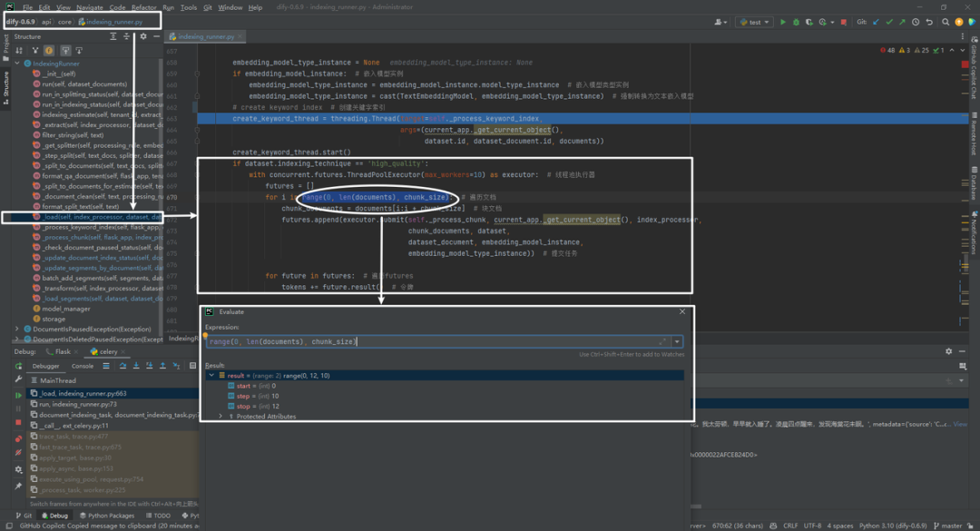Open the Tools menu
The height and width of the screenshot is (531, 980).
click(188, 7)
